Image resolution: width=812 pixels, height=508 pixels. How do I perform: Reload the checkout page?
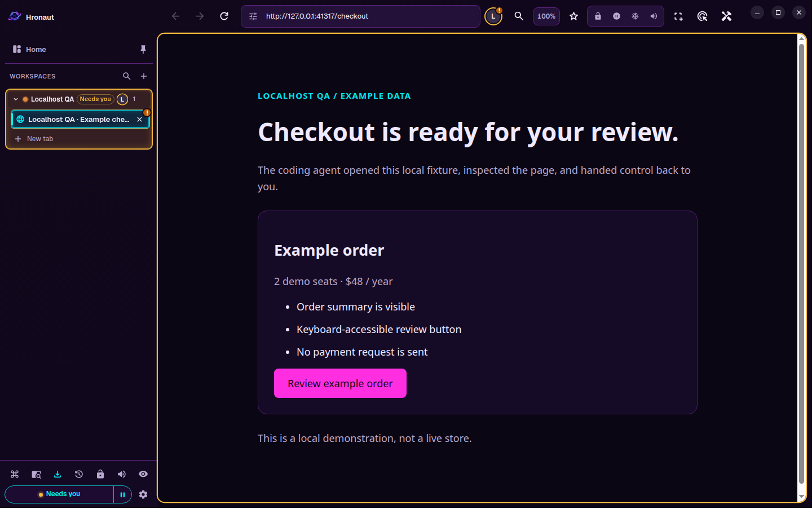(224, 16)
